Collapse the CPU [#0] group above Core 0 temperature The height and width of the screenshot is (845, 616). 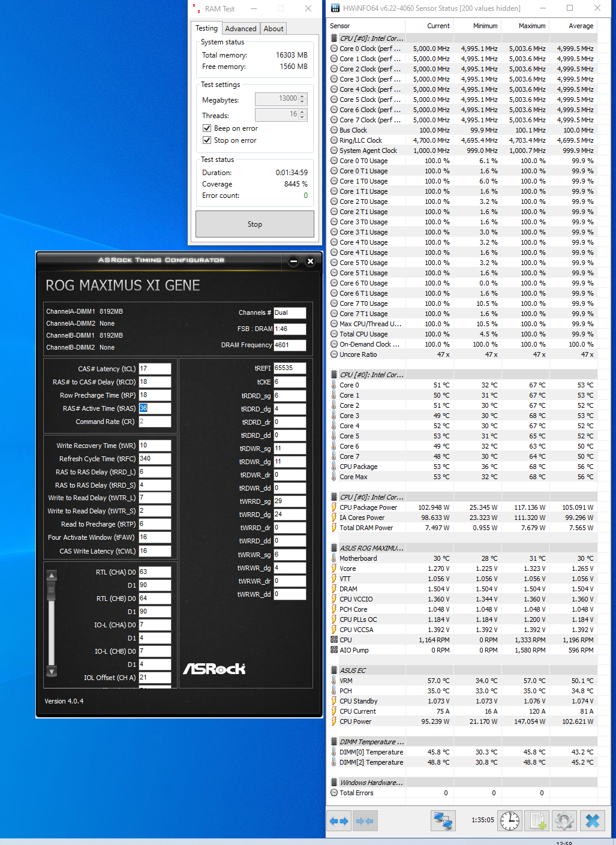(x=334, y=375)
